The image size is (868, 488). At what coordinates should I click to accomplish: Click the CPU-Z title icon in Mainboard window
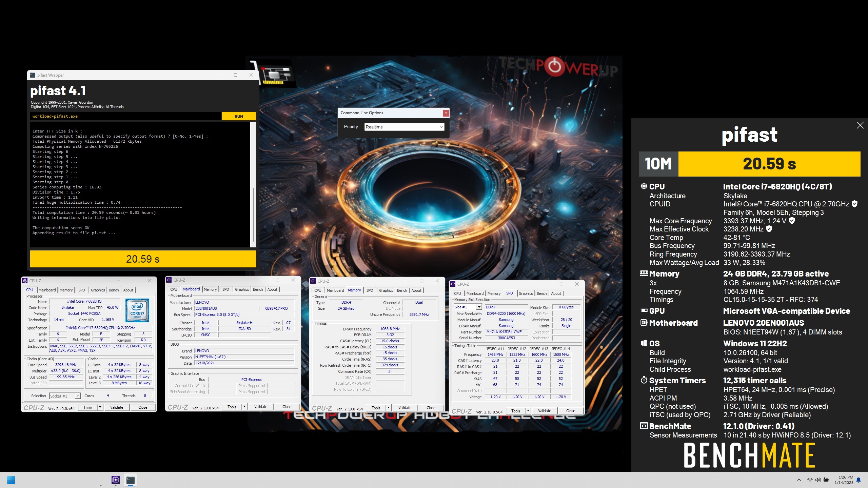(x=169, y=280)
